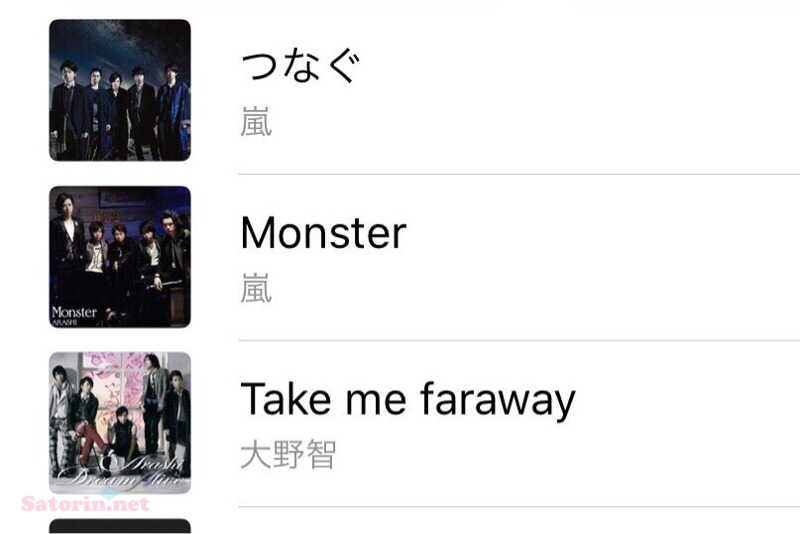Click artist name 嵐 under Monster
Screen dimensions: 800x534
[256, 288]
